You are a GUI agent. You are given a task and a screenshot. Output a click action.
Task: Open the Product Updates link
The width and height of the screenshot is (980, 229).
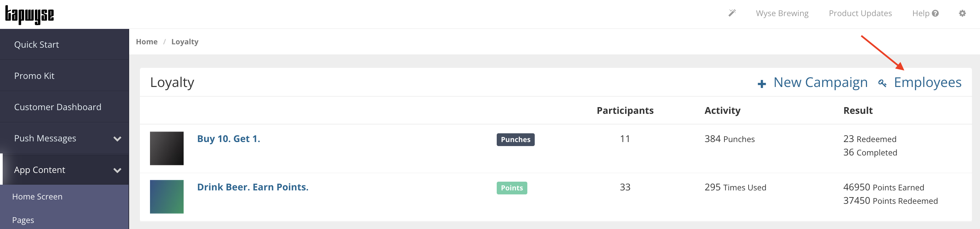(x=860, y=13)
